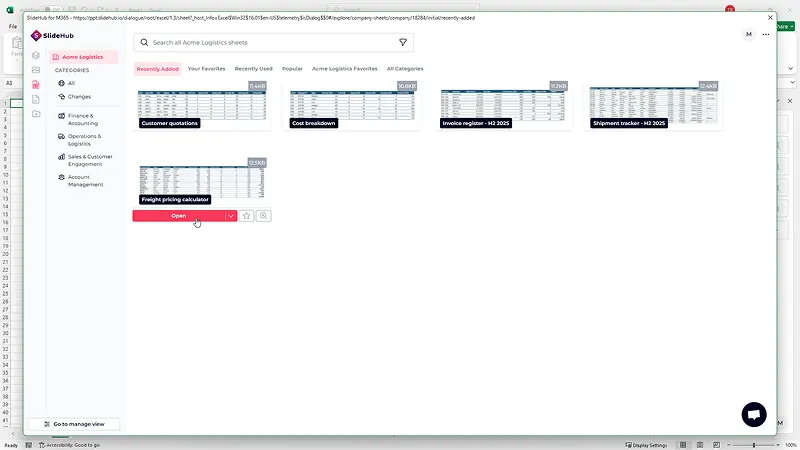Click the M user avatar
800x450 pixels.
pos(748,34)
